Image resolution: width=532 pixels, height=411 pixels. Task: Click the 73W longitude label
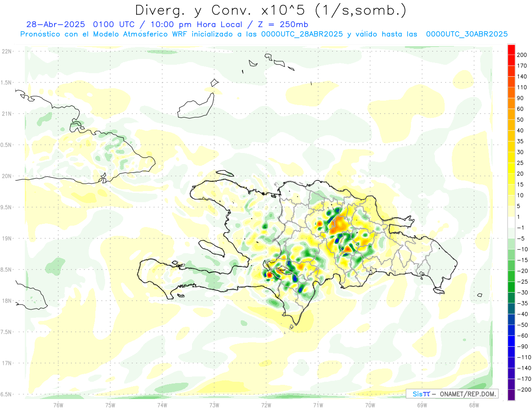214,405
